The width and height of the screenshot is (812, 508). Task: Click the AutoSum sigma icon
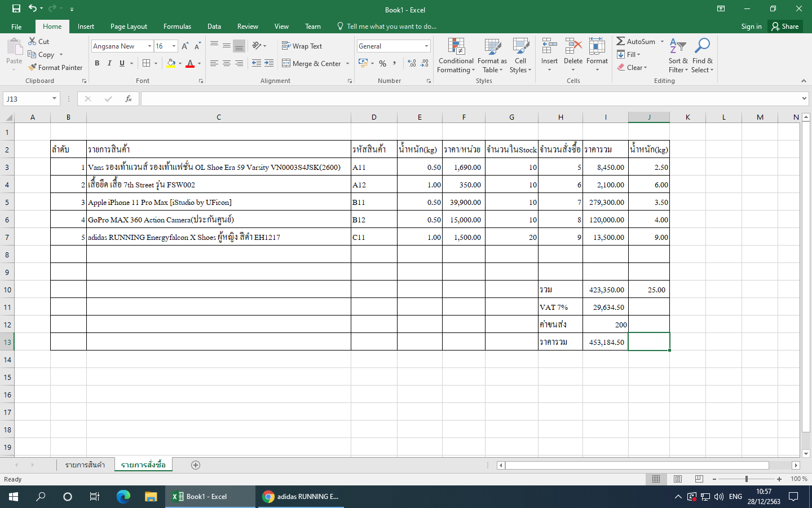621,41
